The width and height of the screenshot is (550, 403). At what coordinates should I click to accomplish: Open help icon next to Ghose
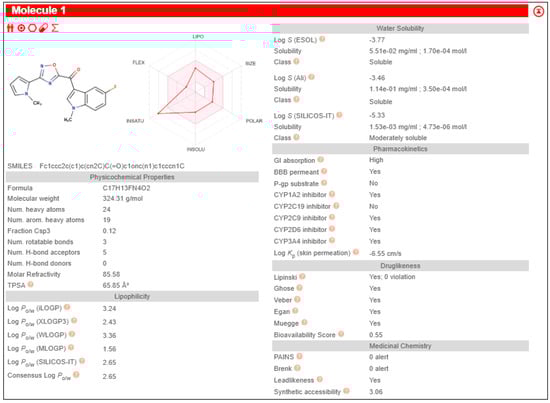[300, 288]
